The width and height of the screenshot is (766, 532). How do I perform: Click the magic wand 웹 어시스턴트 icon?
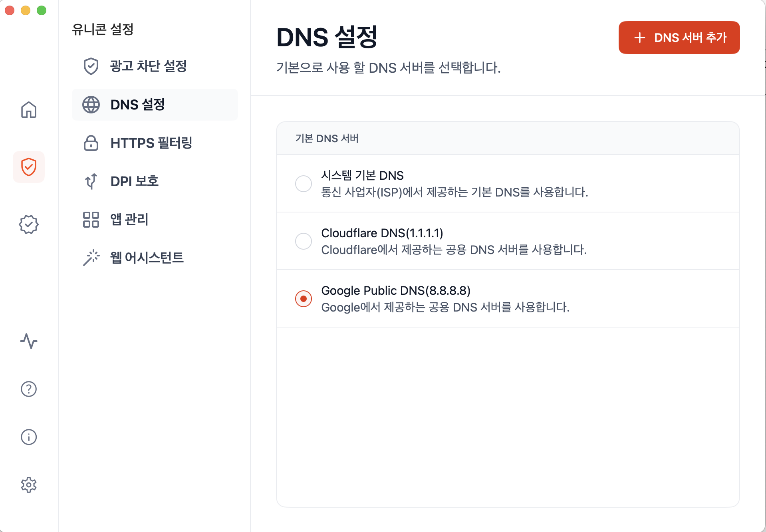pos(91,258)
